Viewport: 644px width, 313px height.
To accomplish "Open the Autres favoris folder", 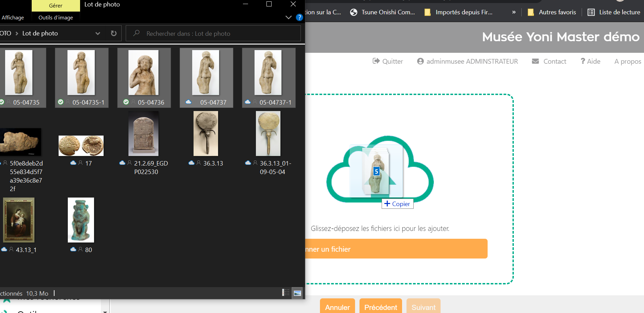I will (x=551, y=12).
